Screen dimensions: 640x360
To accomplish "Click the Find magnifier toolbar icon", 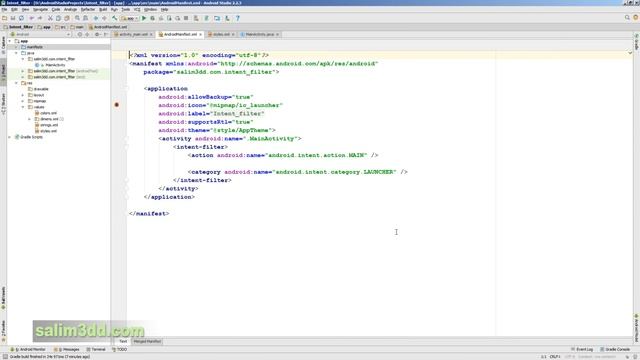I will point(77,18).
